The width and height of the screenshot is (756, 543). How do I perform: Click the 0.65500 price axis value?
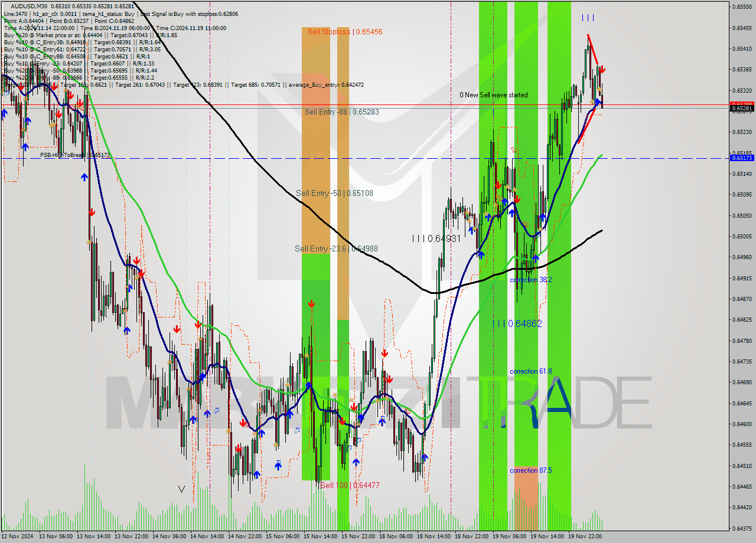[x=742, y=7]
